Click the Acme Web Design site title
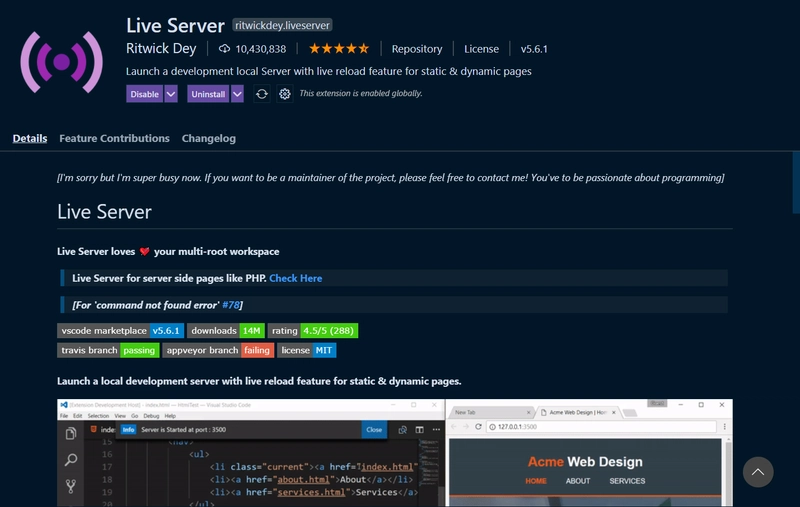This screenshot has height=507, width=800. click(585, 462)
